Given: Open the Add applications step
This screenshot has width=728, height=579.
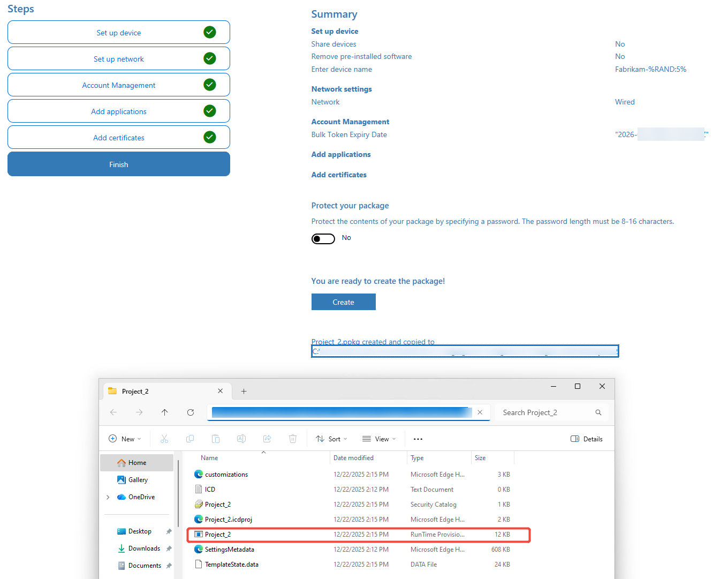Looking at the screenshot, I should tap(119, 111).
